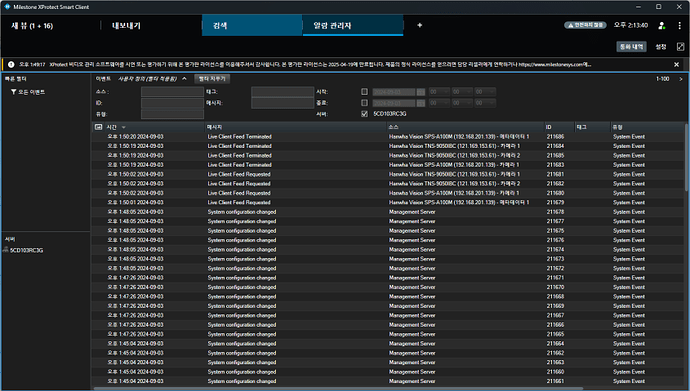The width and height of the screenshot is (690, 391).
Task: Click the server icon beside 5CD103RC3G in sidebar
Action: pos(6,250)
